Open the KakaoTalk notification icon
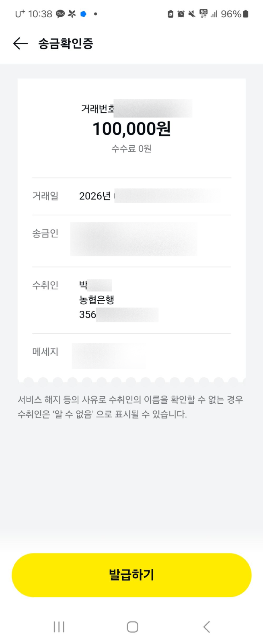This screenshot has width=263, height=644. (x=60, y=14)
